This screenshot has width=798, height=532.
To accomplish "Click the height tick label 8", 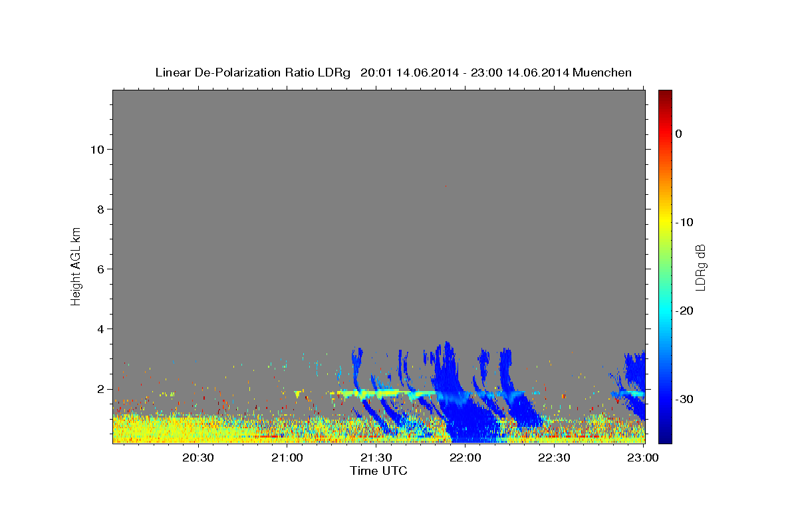I will point(101,209).
